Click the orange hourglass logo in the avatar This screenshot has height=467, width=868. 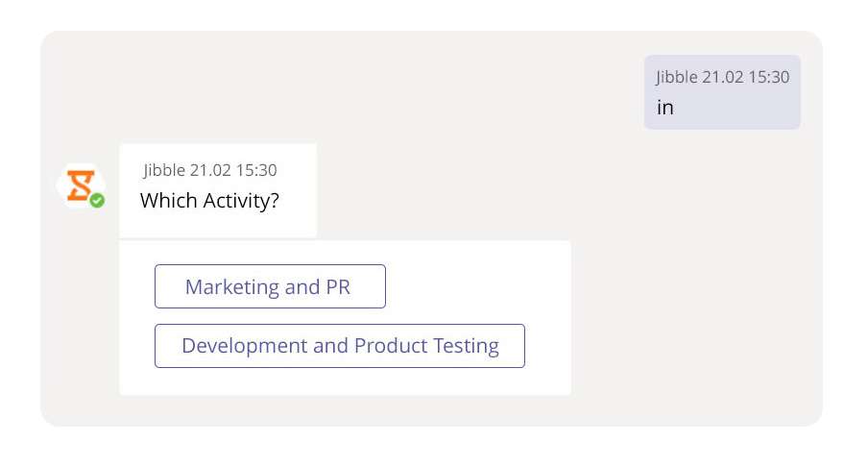[79, 184]
